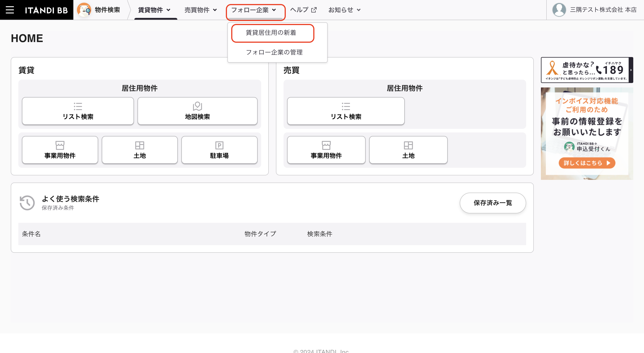
Task: Open 売買 リスト検索 button
Action: [346, 111]
